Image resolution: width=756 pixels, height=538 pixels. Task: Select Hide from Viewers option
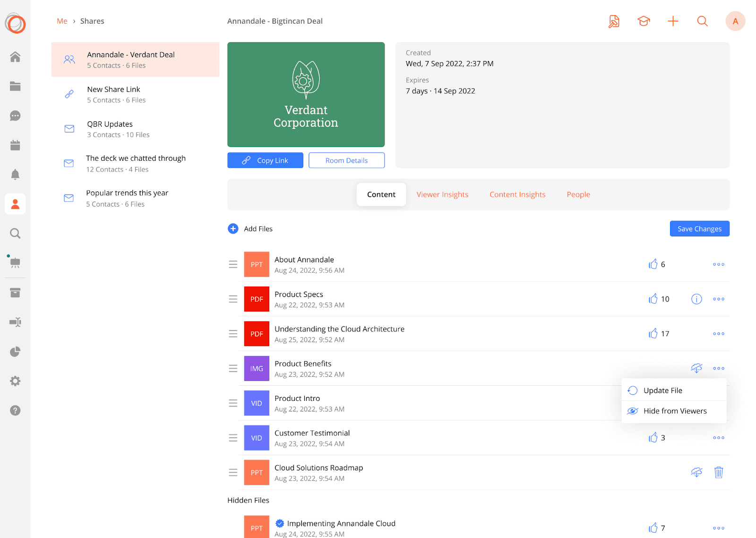pyautogui.click(x=674, y=411)
